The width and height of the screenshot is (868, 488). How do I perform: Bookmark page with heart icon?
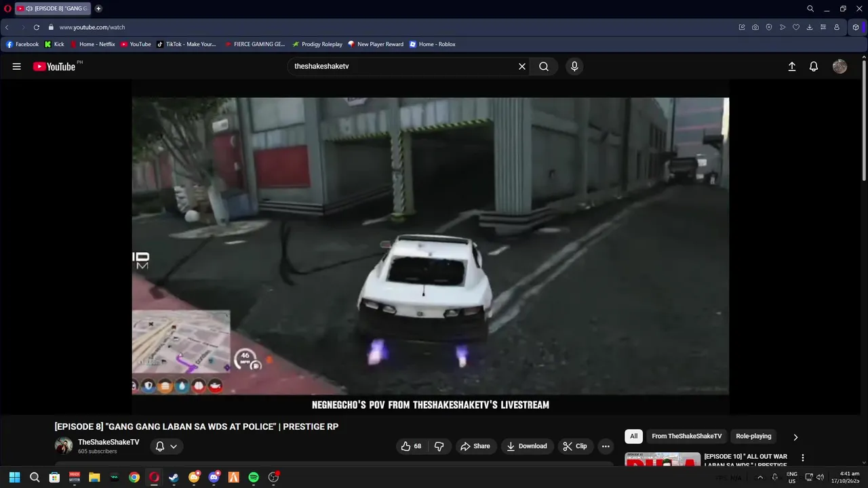click(x=796, y=27)
